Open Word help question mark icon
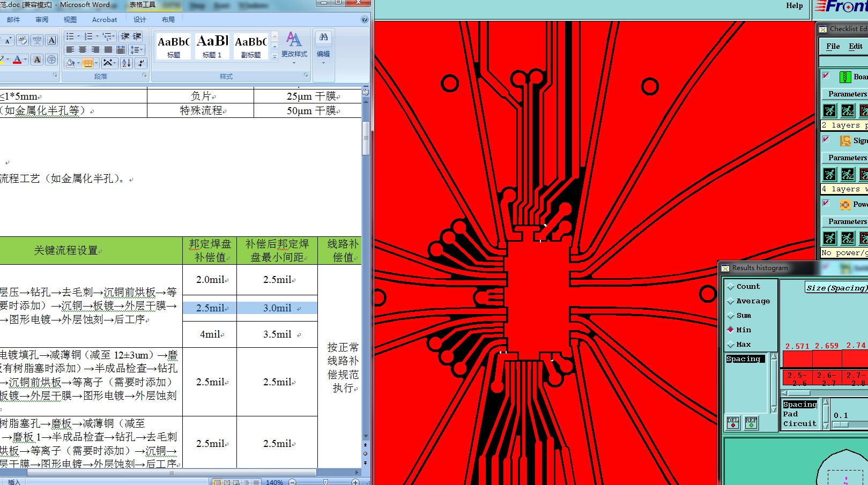Viewport: 868px width, 485px height. [x=365, y=19]
